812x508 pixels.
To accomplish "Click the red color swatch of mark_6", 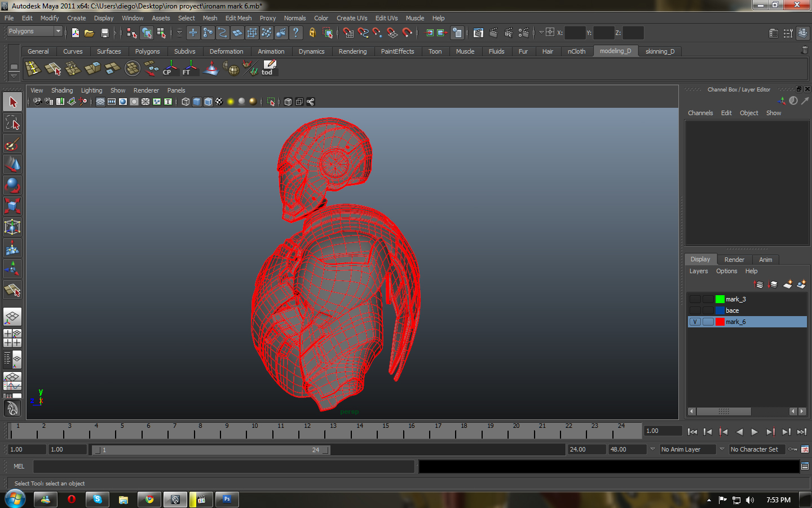I will (720, 322).
